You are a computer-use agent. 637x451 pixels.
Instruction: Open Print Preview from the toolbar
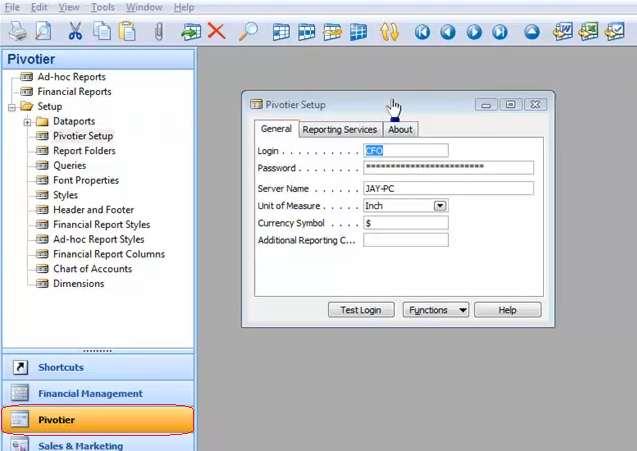tap(43, 31)
